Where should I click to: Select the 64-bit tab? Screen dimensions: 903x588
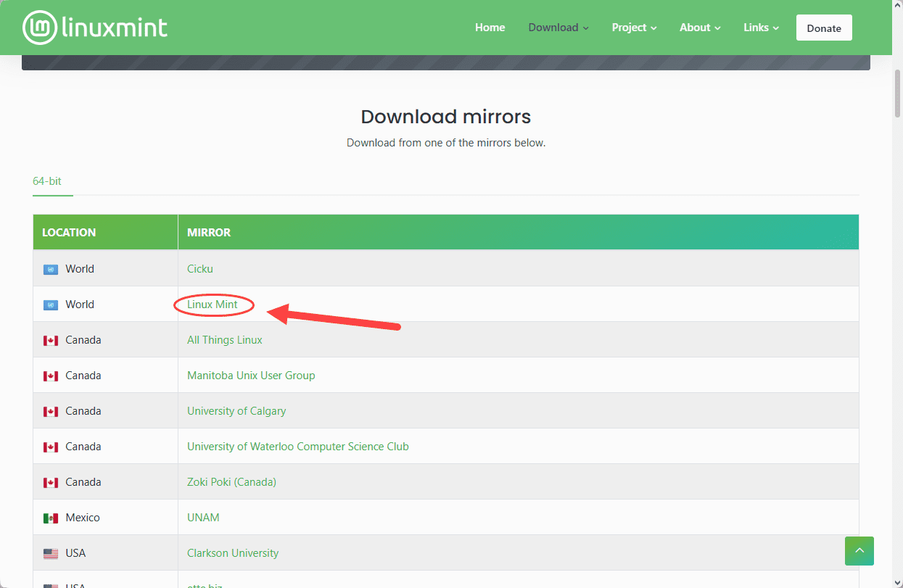(47, 181)
